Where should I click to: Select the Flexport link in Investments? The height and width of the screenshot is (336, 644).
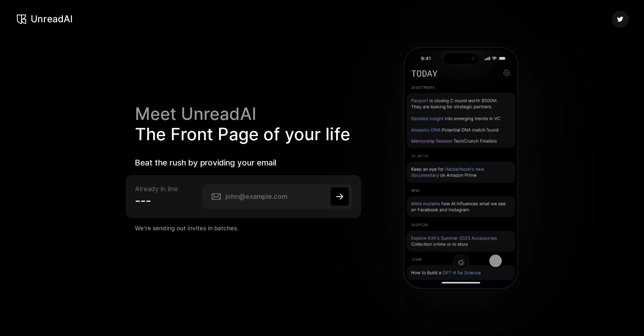pyautogui.click(x=420, y=100)
